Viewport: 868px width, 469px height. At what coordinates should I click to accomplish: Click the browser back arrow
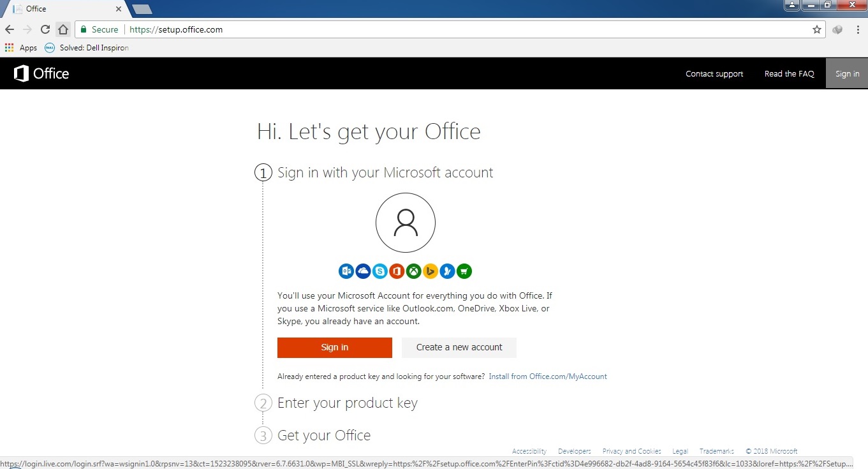point(10,29)
